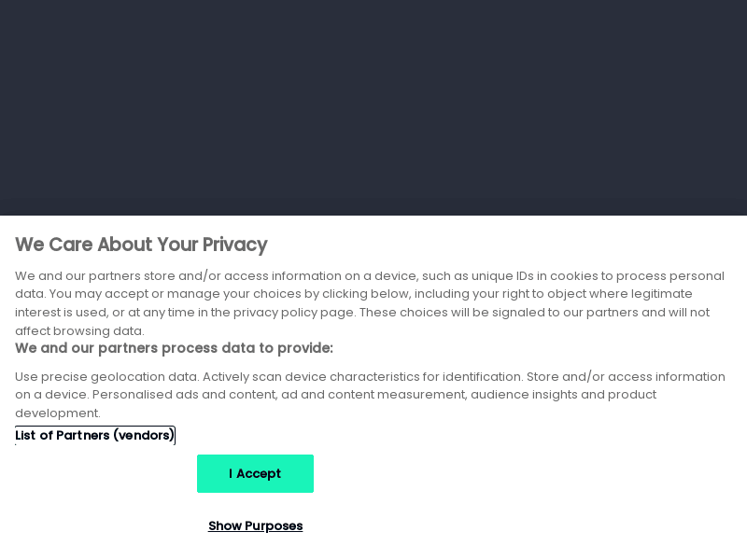Open the List of Partners (vendors) link
This screenshot has height=560, width=747.
click(x=95, y=435)
